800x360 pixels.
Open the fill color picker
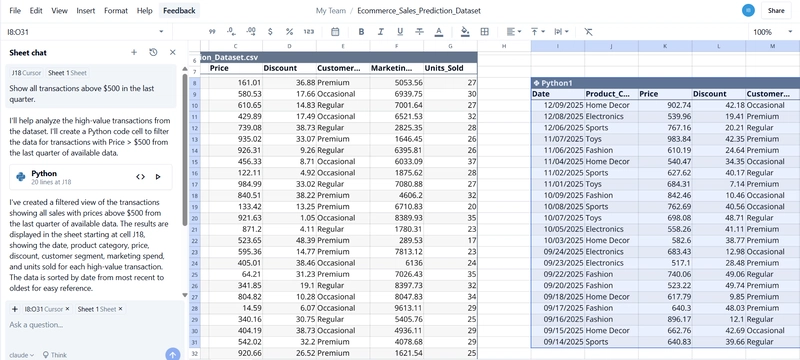[x=465, y=32]
